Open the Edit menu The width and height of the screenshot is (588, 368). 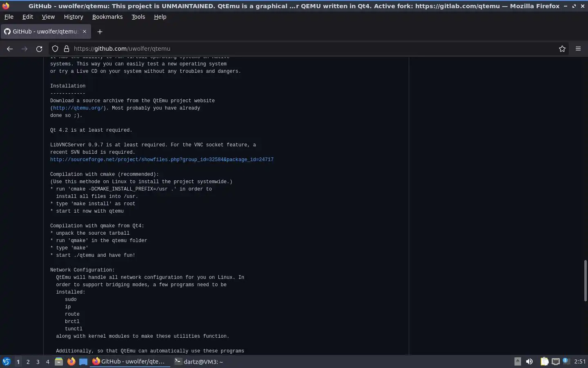[x=28, y=17]
